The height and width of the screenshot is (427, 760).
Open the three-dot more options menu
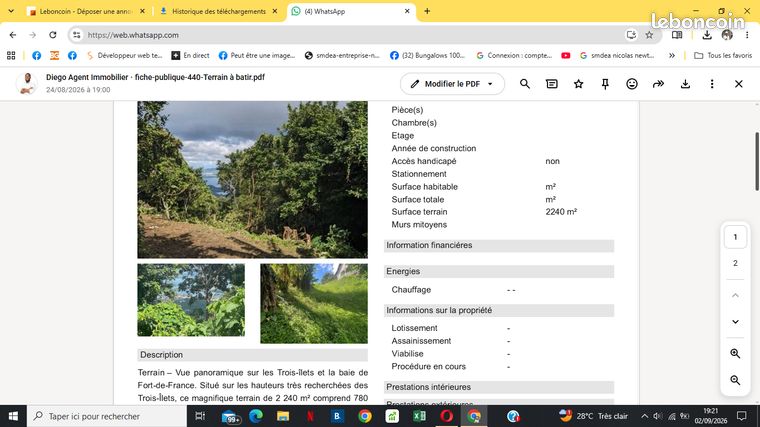point(712,84)
